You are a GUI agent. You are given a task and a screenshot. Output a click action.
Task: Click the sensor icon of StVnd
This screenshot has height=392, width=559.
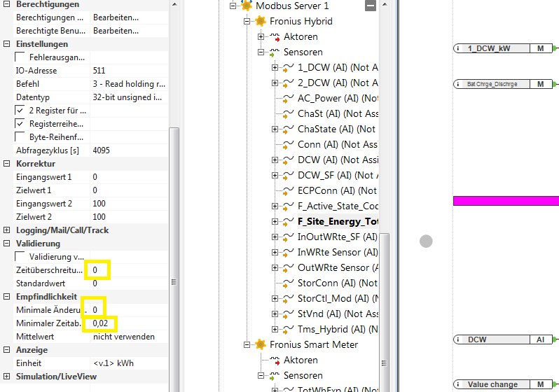tap(289, 314)
